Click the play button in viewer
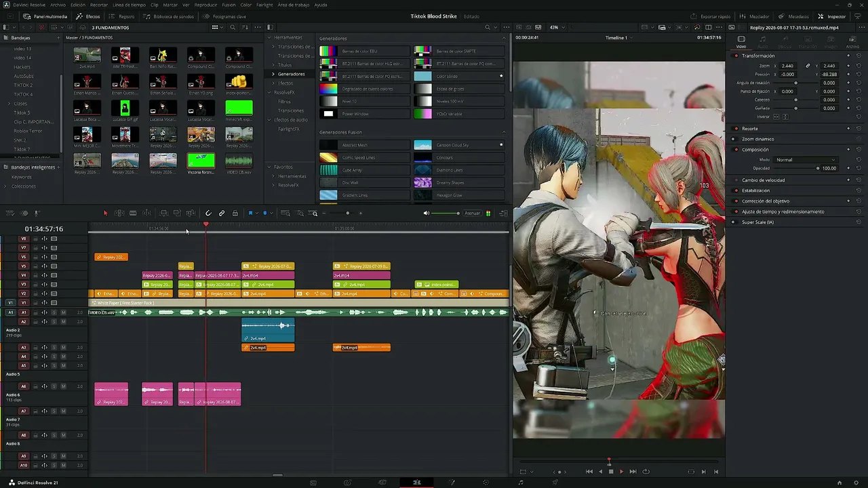Screen dimensions: 868x488 (x=621, y=472)
